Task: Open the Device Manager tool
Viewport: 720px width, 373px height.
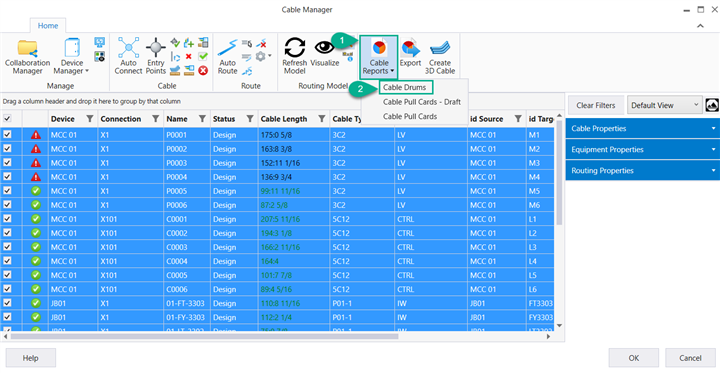Action: click(x=72, y=57)
